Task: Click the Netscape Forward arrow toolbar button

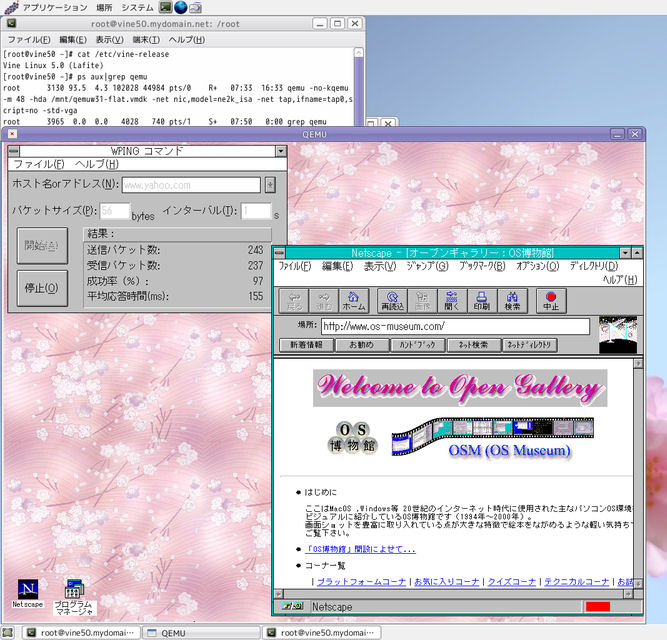Action: point(324,301)
